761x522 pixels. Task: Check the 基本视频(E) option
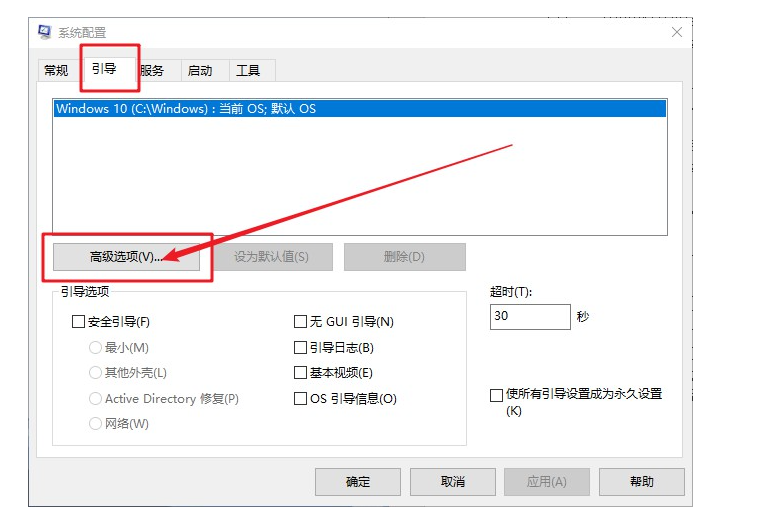click(x=300, y=373)
